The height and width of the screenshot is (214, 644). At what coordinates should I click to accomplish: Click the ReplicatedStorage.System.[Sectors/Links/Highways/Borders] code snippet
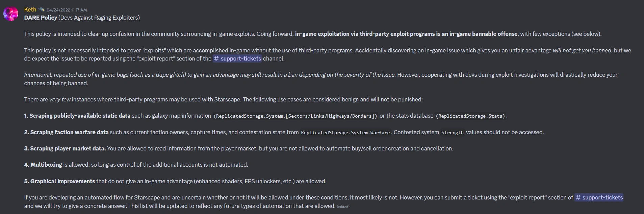pos(295,116)
